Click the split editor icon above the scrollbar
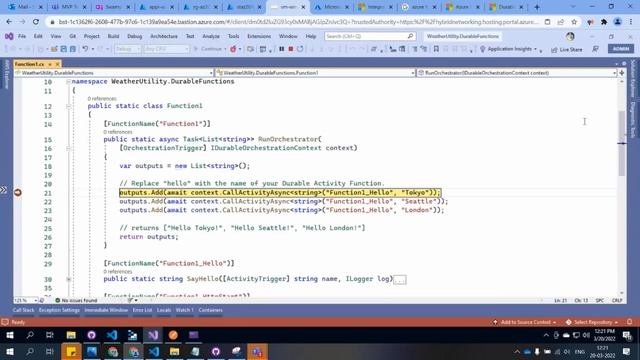Screen dimensions: 640x360 pos(622,73)
